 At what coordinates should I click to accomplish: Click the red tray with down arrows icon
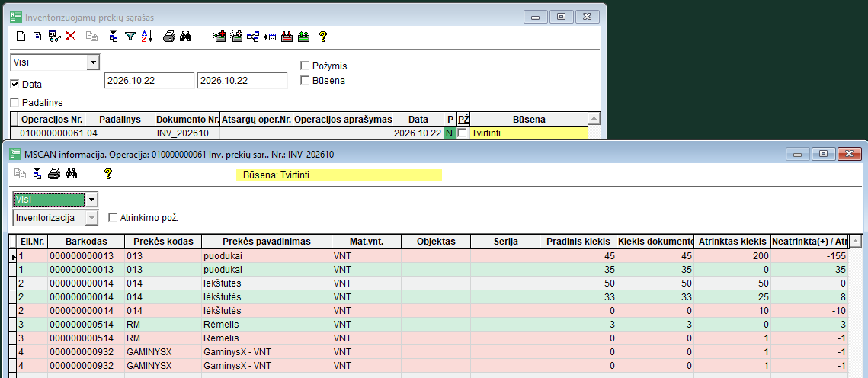(x=287, y=37)
